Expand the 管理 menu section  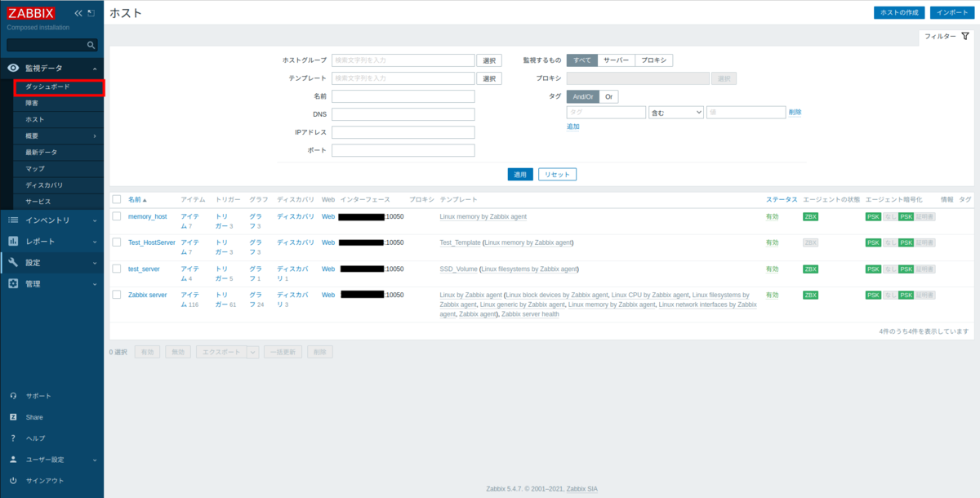pyautogui.click(x=95, y=284)
